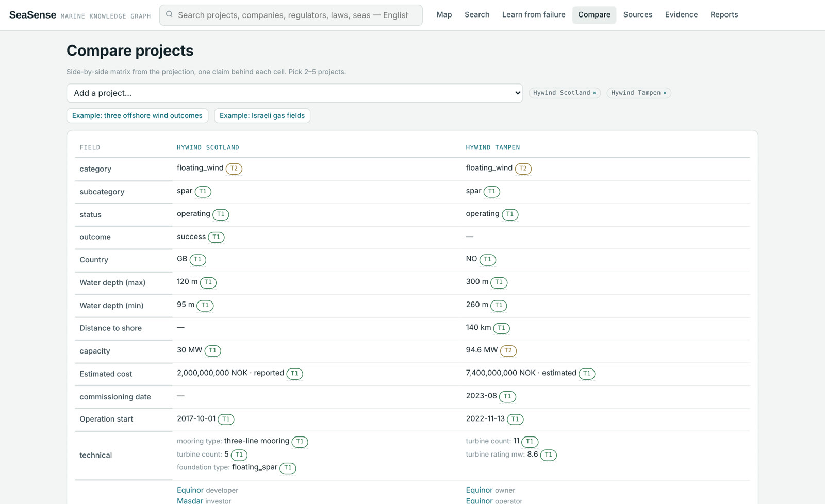The height and width of the screenshot is (504, 825).
Task: Open the Sources page
Action: pos(638,15)
